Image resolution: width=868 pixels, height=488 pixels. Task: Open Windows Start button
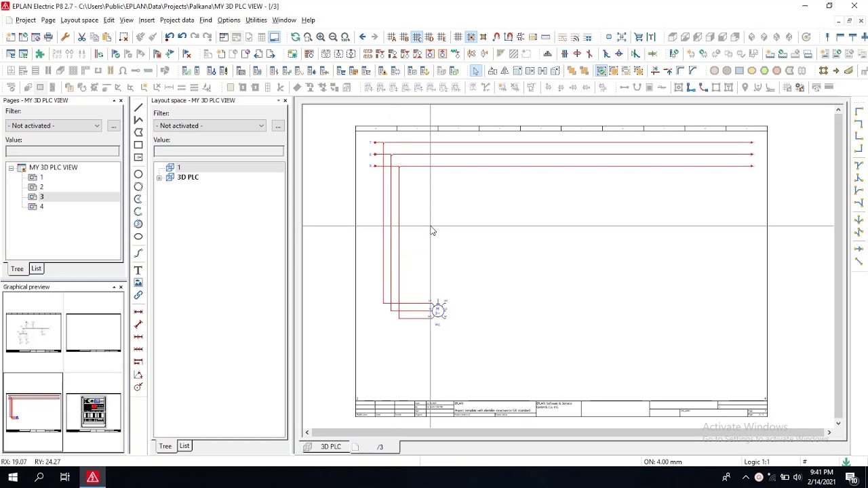[13, 477]
